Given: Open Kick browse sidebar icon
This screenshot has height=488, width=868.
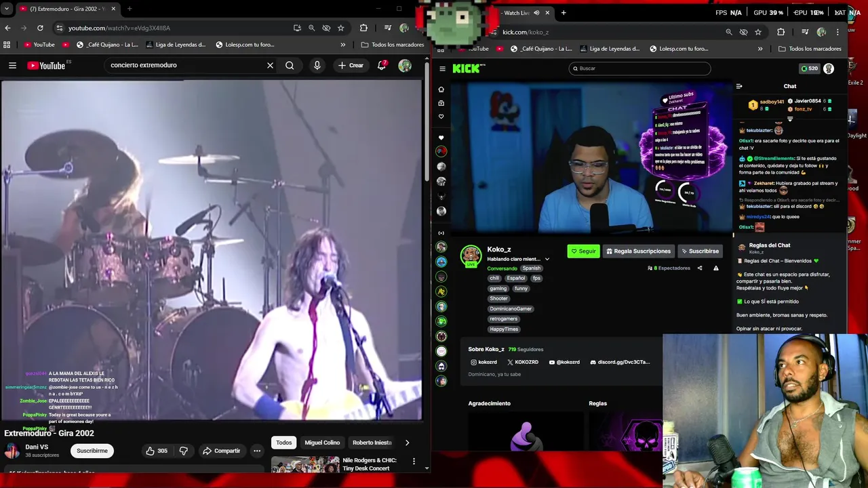Looking at the screenshot, I should pos(441,103).
